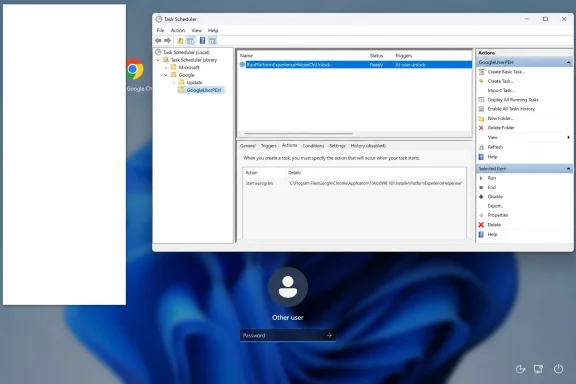
Task: Toggle the Show/Hide Action Pane toolbar icon
Action: point(212,40)
